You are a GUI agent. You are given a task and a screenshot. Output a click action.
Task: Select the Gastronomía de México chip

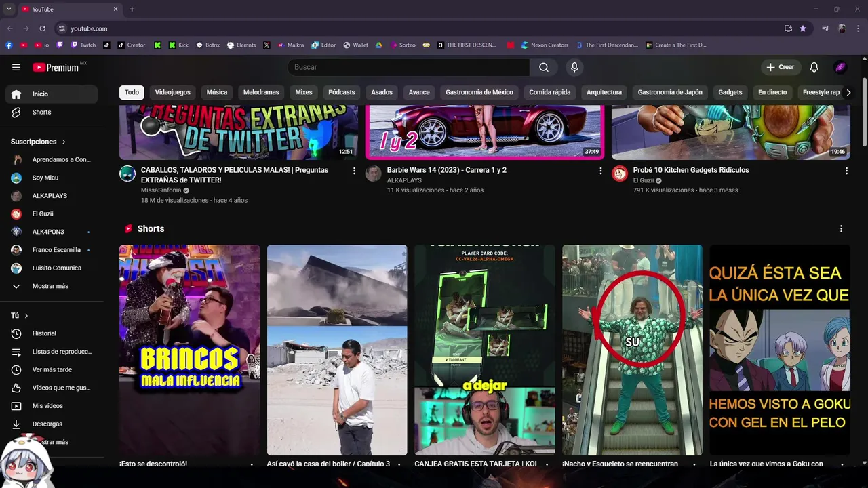click(479, 92)
